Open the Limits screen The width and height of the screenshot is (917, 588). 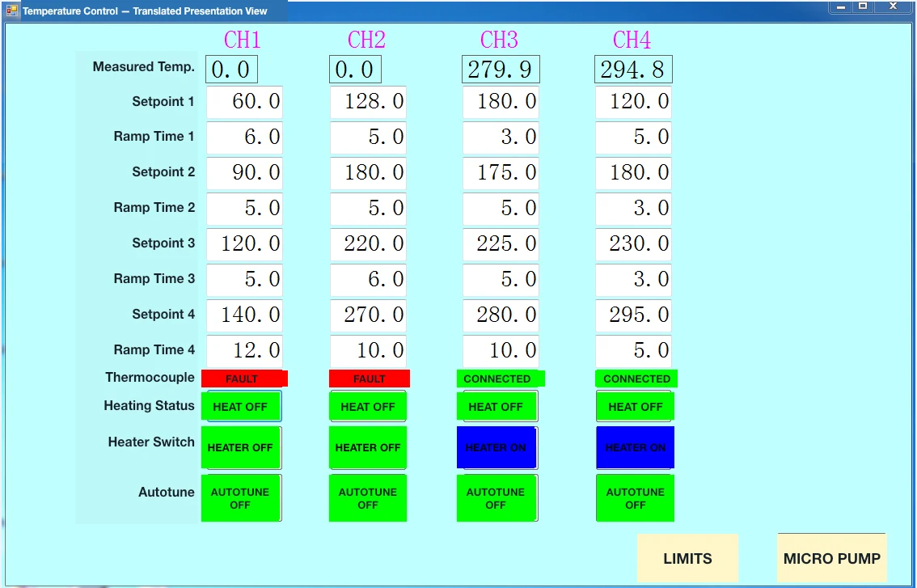coord(687,557)
